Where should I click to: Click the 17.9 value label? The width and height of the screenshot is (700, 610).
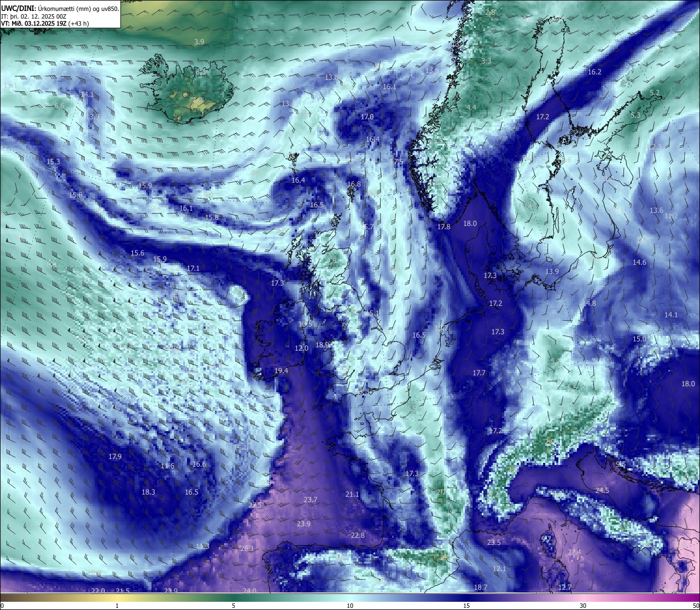(x=115, y=456)
